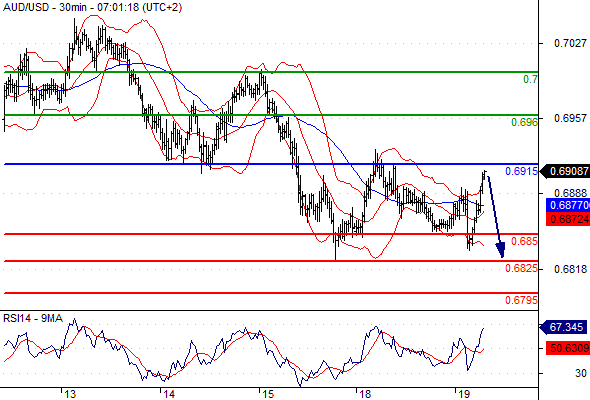Click the 0.6818 price axis label

tap(570, 269)
